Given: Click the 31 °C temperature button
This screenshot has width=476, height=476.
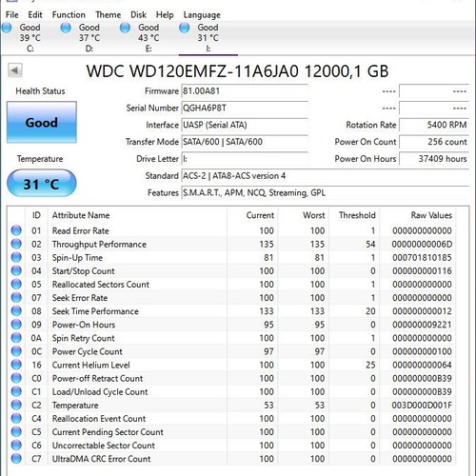Looking at the screenshot, I should click(x=42, y=184).
